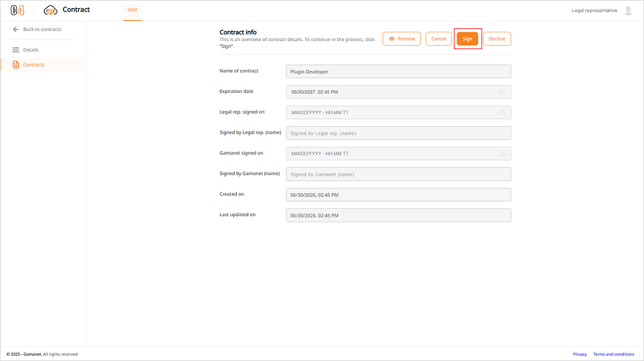Screen dimensions: 644x361
Task: Click the 2025 Gamanet copyright text
Action: pyautogui.click(x=42, y=354)
